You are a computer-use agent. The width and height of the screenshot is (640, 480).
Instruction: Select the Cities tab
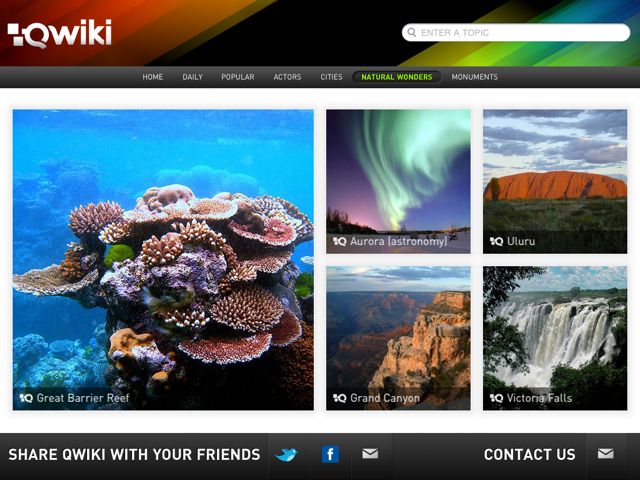331,77
